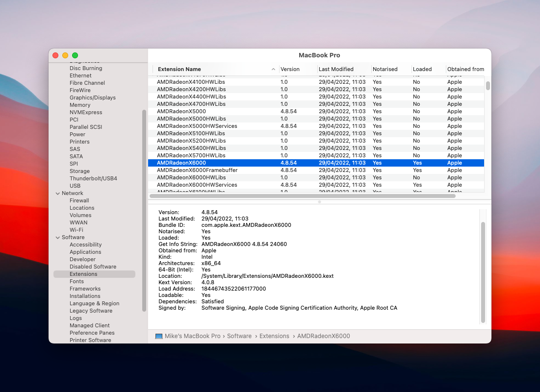
Task: Open Installations under Software
Action: pos(85,296)
